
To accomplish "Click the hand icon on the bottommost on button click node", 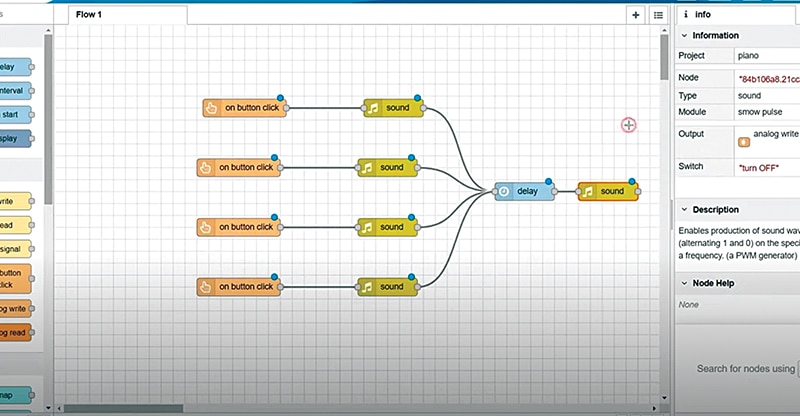I will pos(205,287).
